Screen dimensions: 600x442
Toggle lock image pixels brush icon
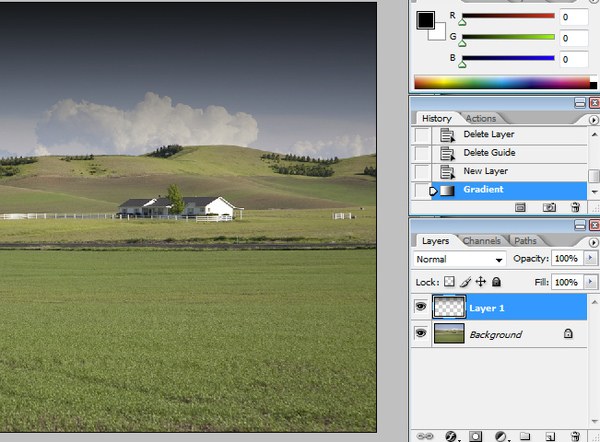[x=465, y=282]
